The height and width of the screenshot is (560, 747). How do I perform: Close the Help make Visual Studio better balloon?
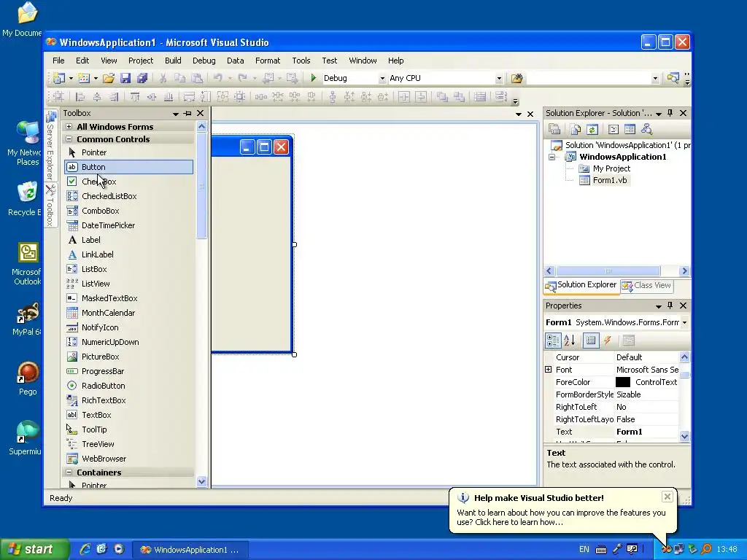[x=667, y=497]
